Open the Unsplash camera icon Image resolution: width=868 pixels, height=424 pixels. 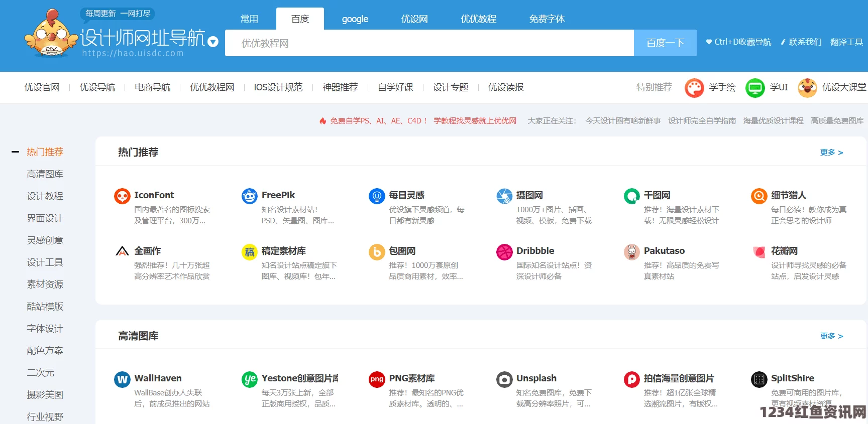pyautogui.click(x=504, y=379)
